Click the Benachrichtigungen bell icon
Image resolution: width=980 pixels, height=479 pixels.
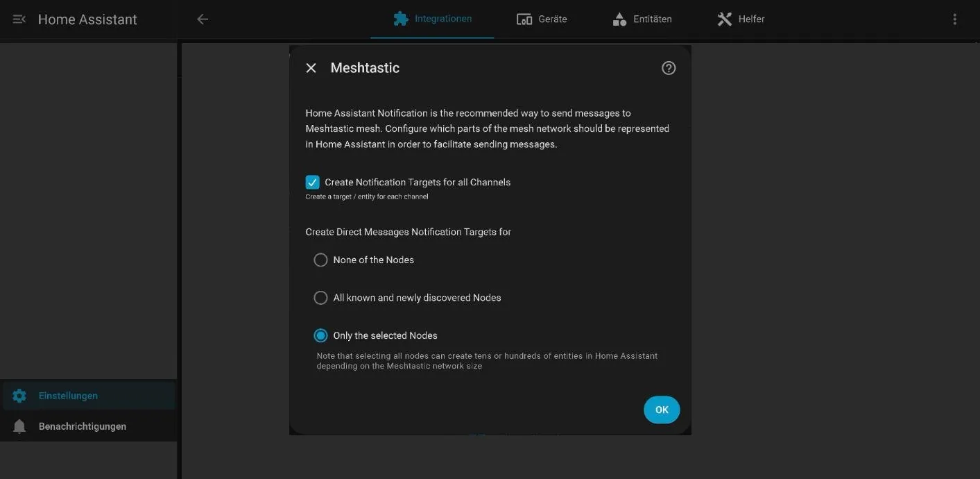click(19, 426)
